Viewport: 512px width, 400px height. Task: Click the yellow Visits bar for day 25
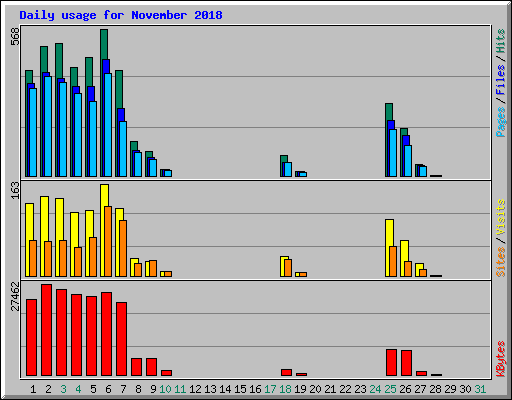(x=389, y=233)
